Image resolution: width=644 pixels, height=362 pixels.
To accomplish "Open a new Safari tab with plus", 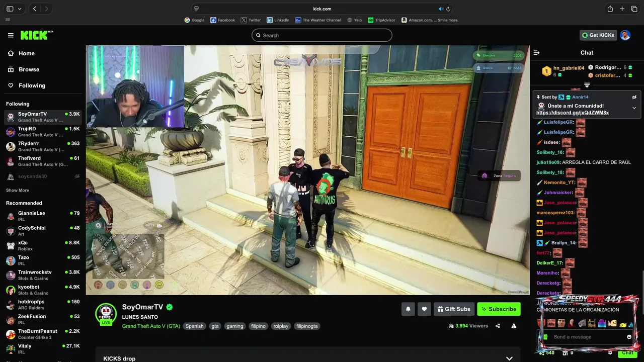I will [x=622, y=9].
